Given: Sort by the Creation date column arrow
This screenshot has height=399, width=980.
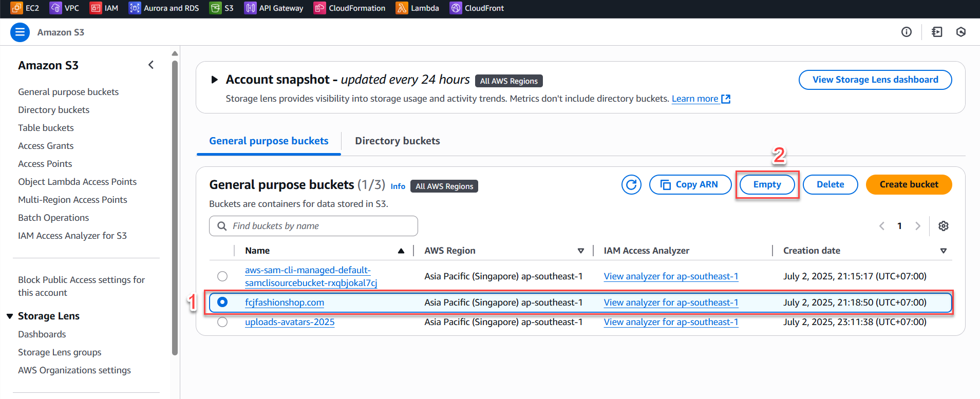Looking at the screenshot, I should 943,251.
